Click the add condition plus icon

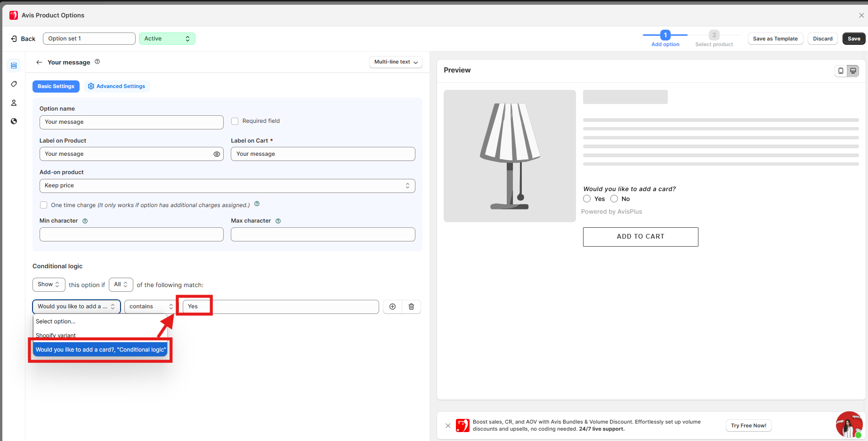click(x=392, y=306)
